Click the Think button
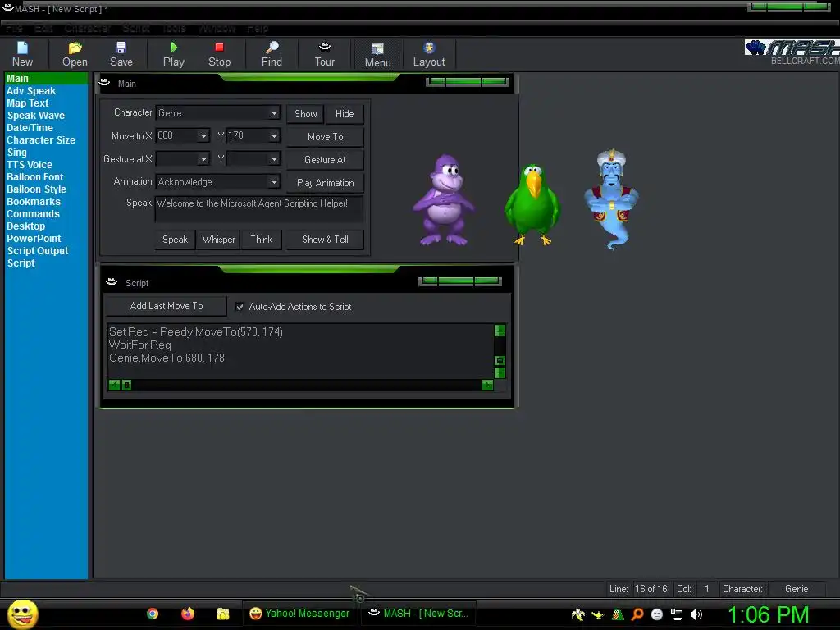The height and width of the screenshot is (630, 840). (261, 240)
